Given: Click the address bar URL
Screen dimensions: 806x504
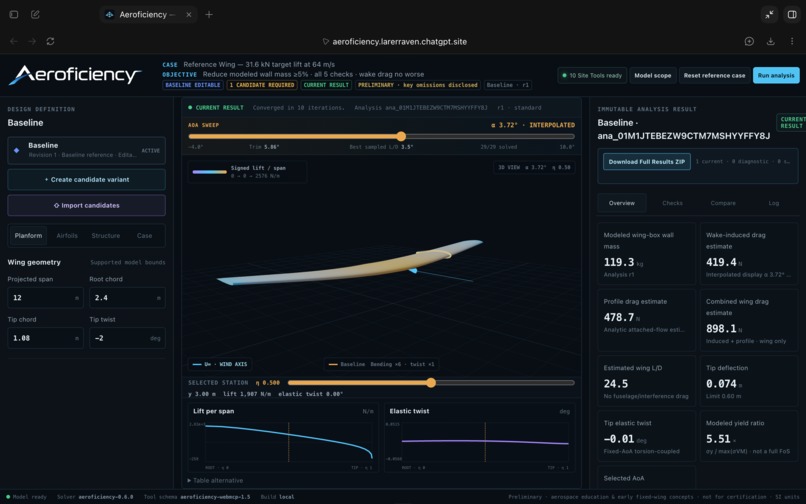Looking at the screenshot, I should point(399,42).
